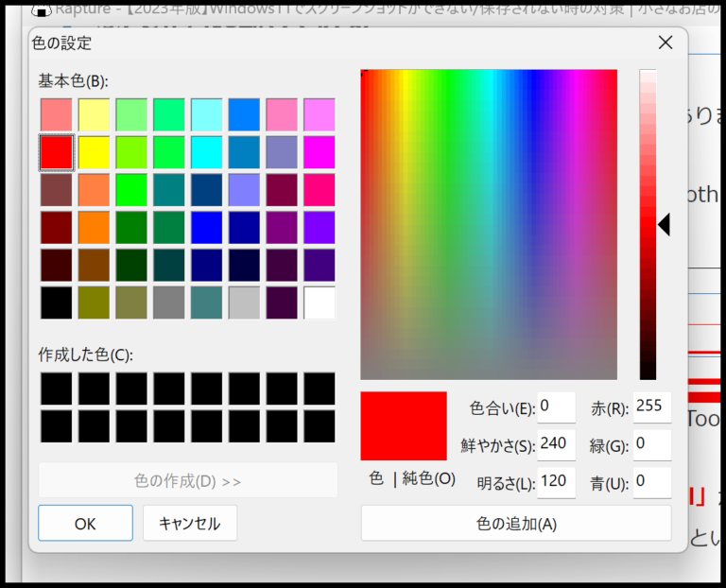
Task: Click the OK button
Action: coord(86,523)
